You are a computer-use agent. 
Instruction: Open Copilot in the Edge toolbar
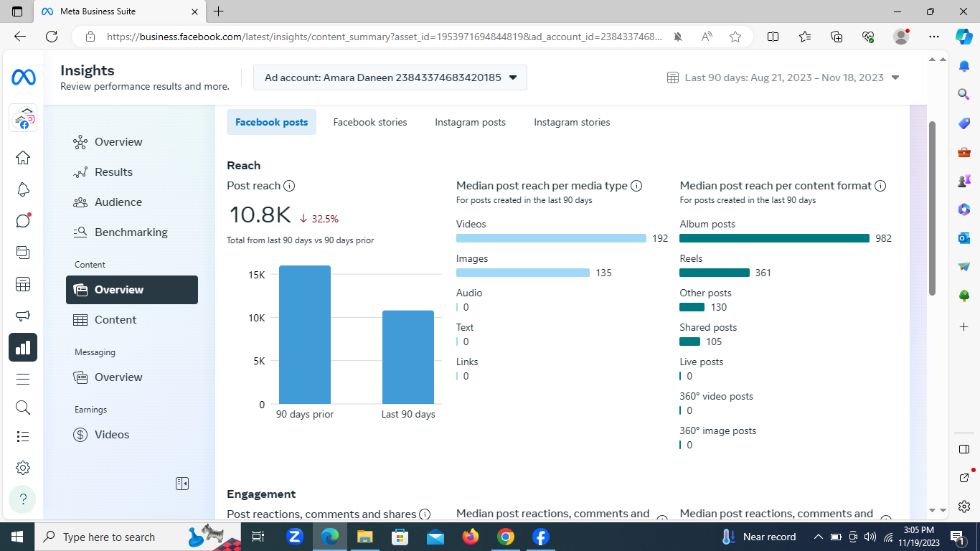tap(963, 37)
